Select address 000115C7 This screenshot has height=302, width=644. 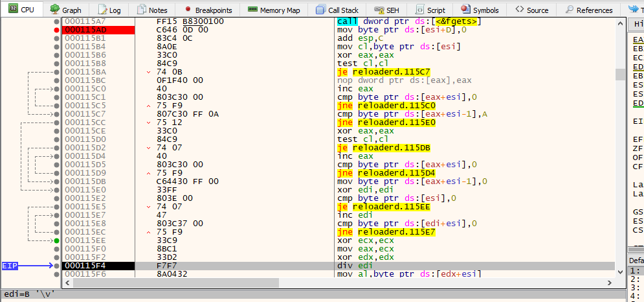tap(85, 114)
